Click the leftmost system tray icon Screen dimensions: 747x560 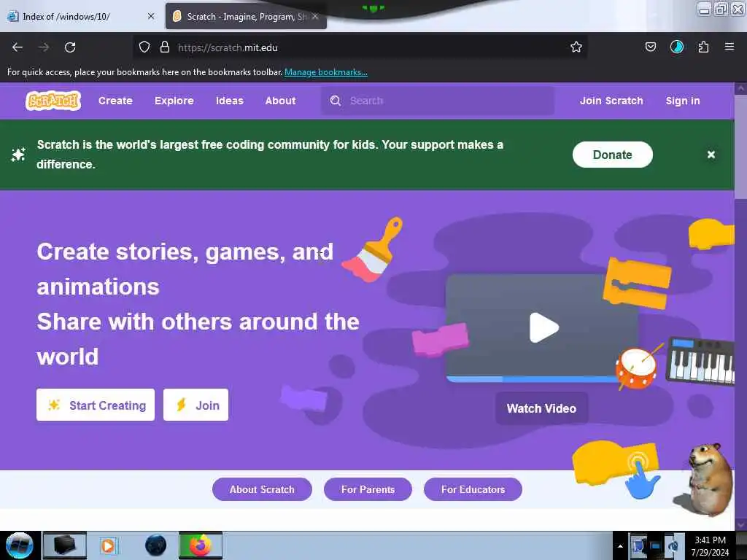pos(638,545)
